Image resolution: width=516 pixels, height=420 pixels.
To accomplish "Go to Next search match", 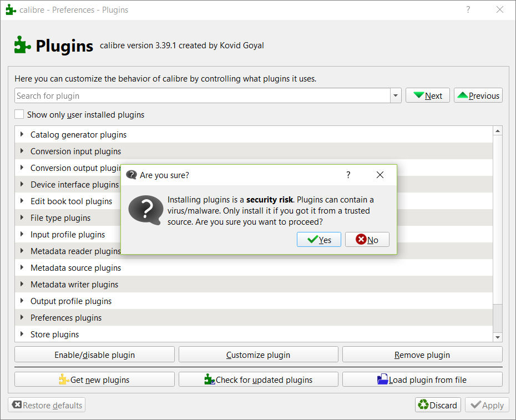I will (427, 95).
